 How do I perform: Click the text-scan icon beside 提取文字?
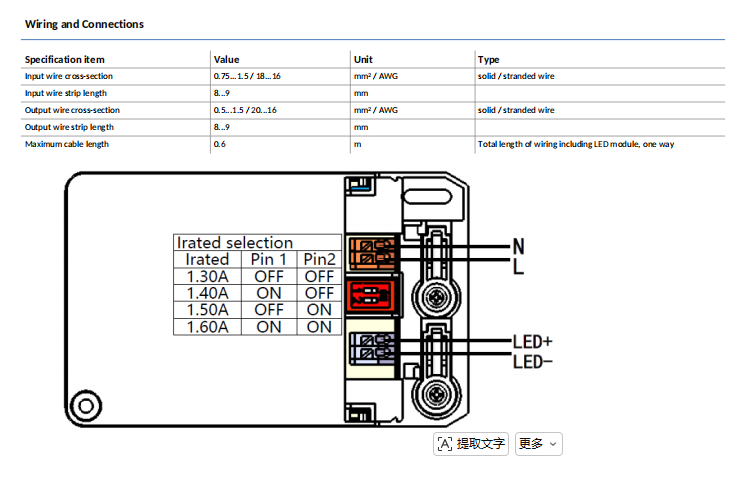tap(445, 444)
